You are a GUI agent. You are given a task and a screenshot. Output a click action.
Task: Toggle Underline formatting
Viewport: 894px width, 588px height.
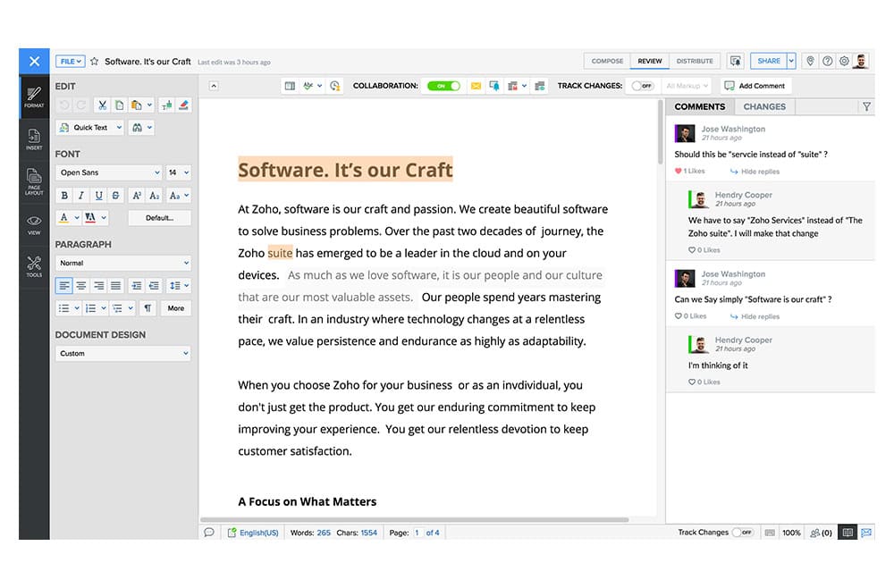(x=98, y=196)
